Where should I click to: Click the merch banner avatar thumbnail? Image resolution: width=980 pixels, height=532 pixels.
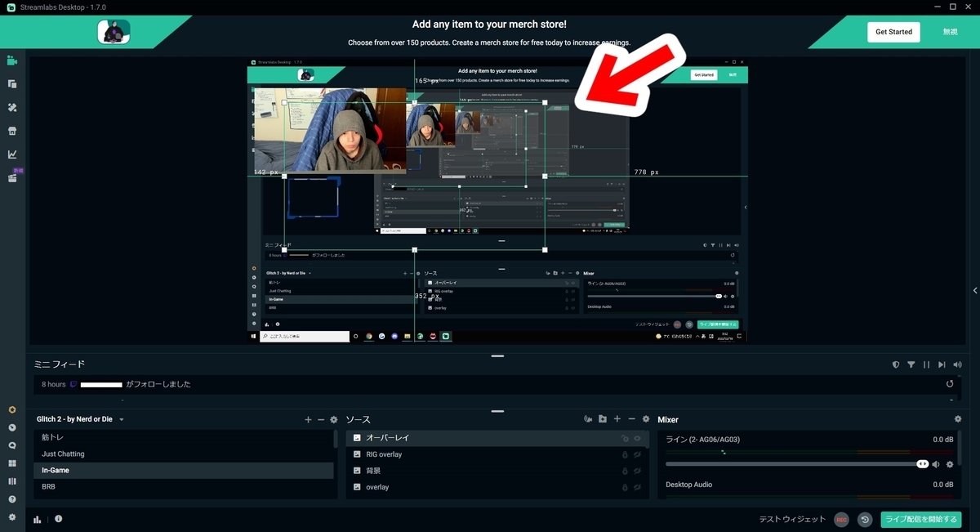tap(114, 32)
